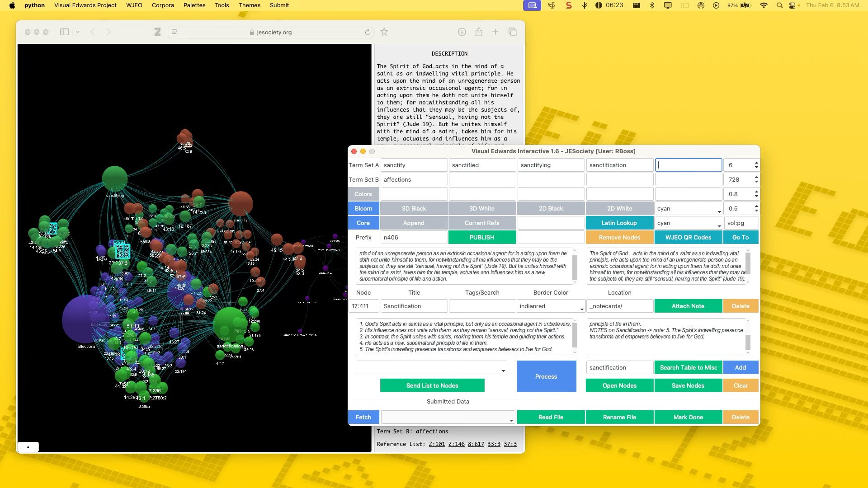Click the Append mode button
868x488 pixels.
[x=414, y=223]
